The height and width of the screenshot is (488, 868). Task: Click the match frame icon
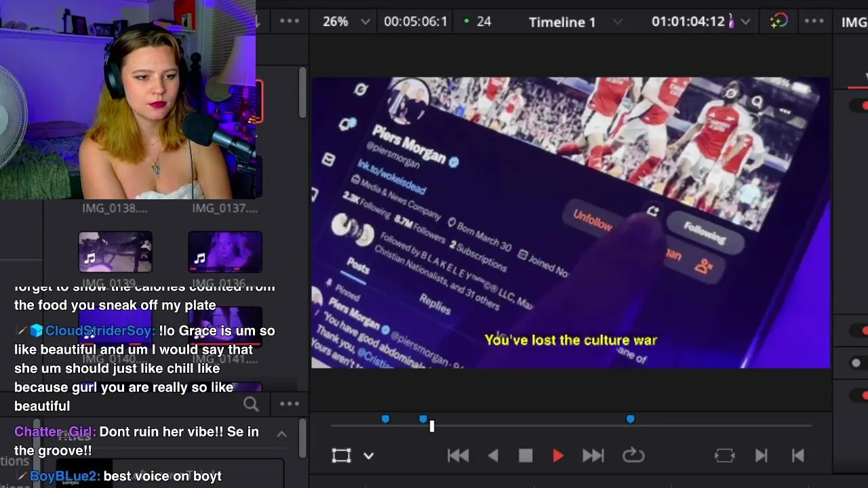[x=724, y=455]
